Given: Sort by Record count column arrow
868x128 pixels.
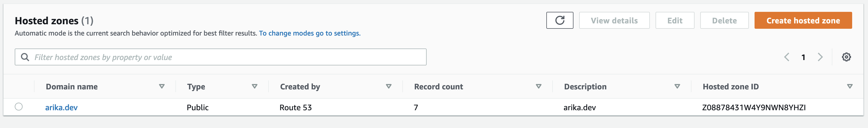Looking at the screenshot, I should pyautogui.click(x=538, y=87).
